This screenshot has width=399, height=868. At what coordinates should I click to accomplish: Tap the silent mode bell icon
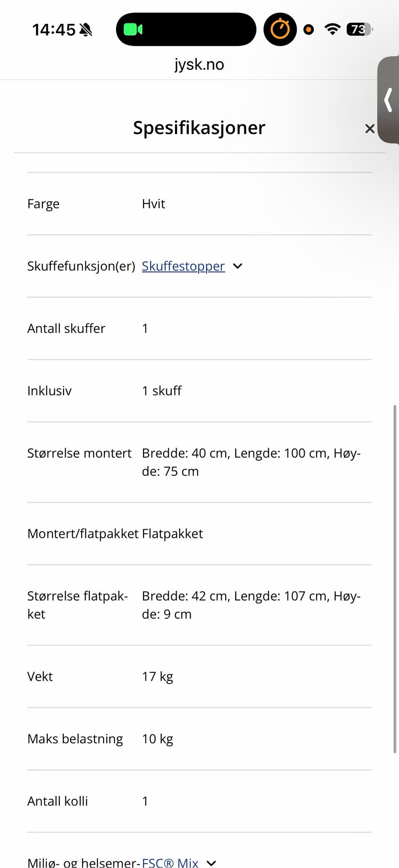[86, 30]
